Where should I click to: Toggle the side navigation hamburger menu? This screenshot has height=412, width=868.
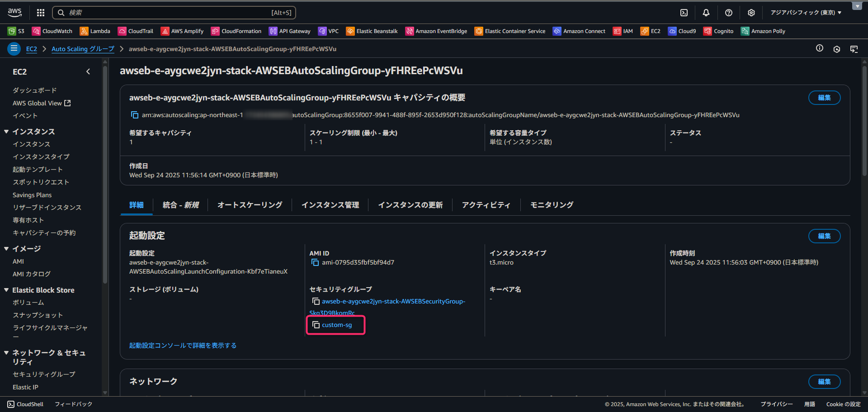coord(14,48)
